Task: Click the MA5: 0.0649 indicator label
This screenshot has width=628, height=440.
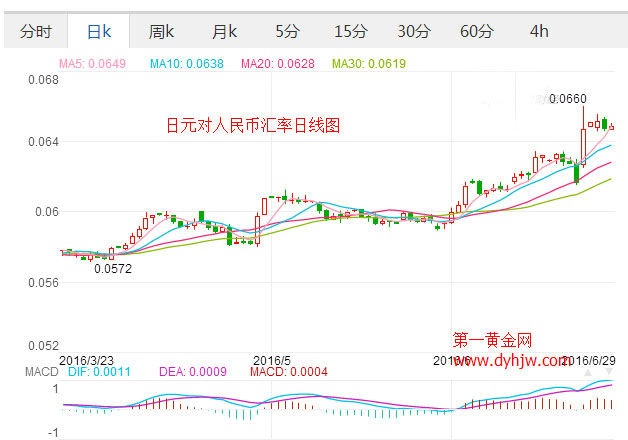Action: click(92, 63)
